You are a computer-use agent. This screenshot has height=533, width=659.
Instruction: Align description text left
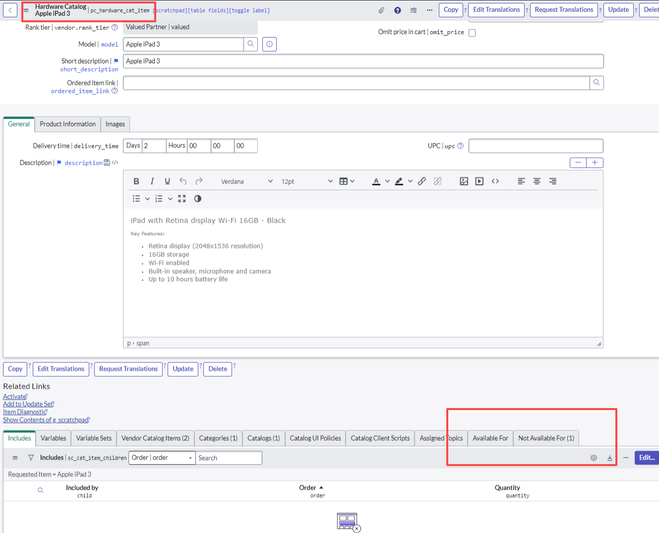click(521, 181)
